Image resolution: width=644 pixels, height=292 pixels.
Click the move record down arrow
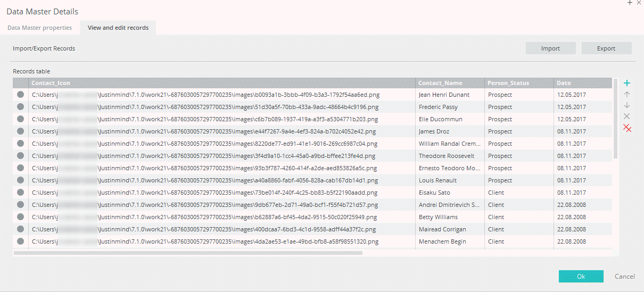tap(627, 105)
